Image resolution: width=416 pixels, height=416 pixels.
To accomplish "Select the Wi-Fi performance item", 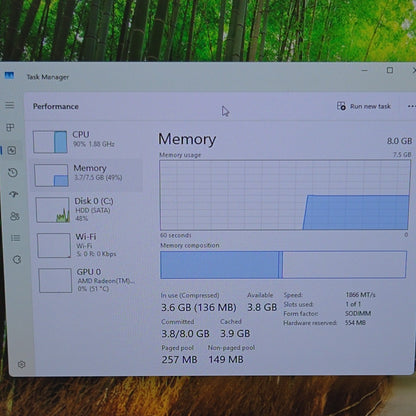I will click(x=89, y=245).
